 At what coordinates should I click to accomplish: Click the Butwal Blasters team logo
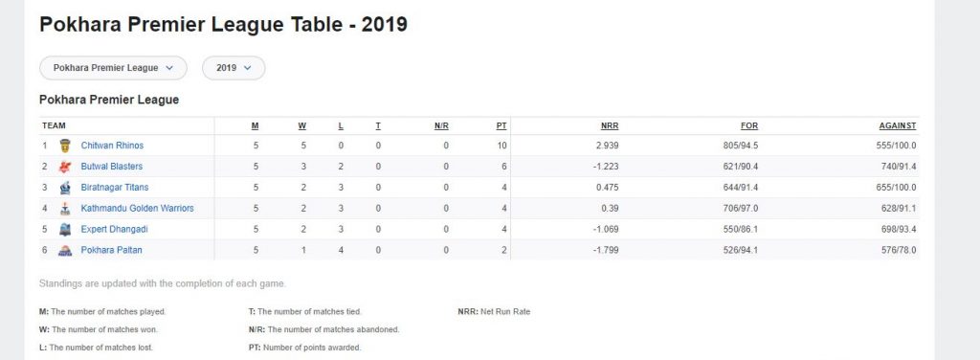point(65,167)
